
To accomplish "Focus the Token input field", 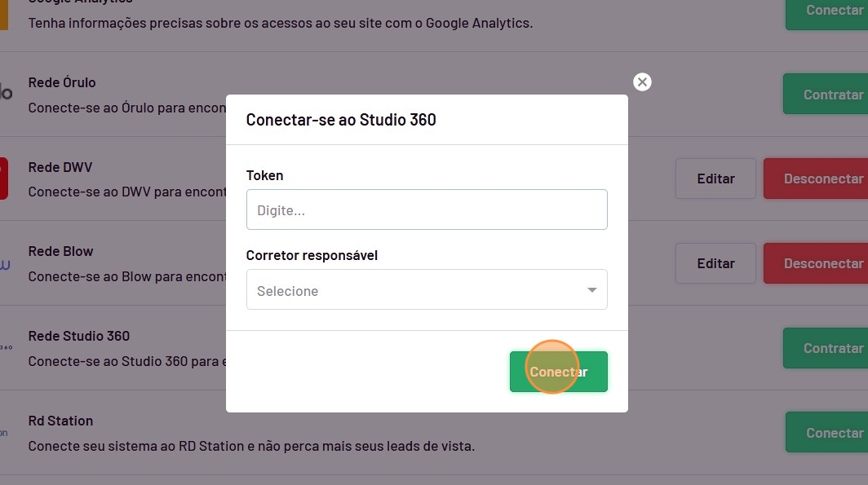I will (x=427, y=210).
